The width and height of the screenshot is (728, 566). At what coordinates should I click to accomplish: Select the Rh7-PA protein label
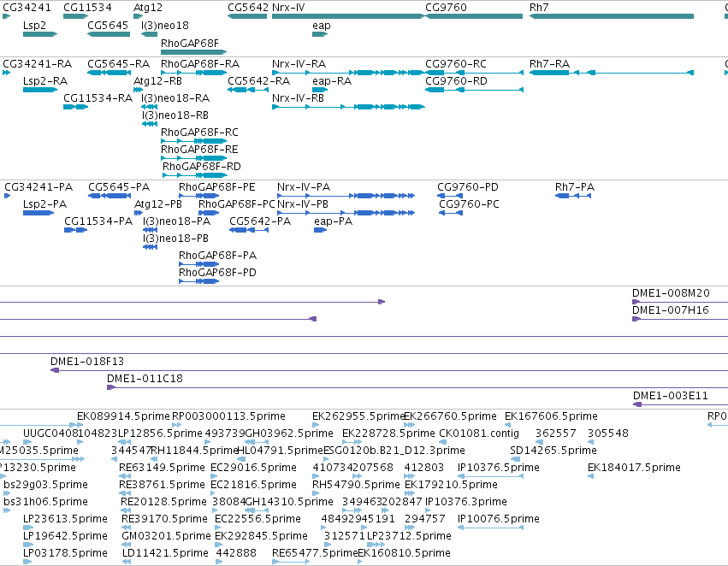pyautogui.click(x=575, y=187)
